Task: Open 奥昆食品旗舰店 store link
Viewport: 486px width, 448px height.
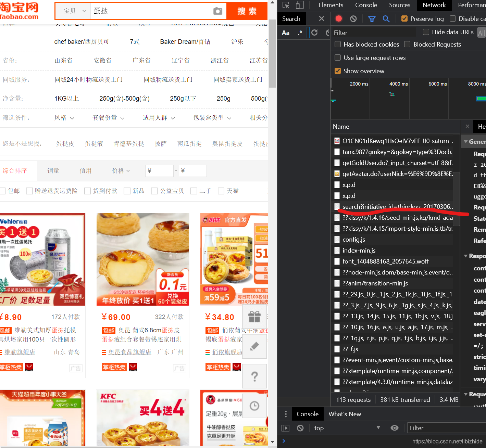Action: coord(130,352)
